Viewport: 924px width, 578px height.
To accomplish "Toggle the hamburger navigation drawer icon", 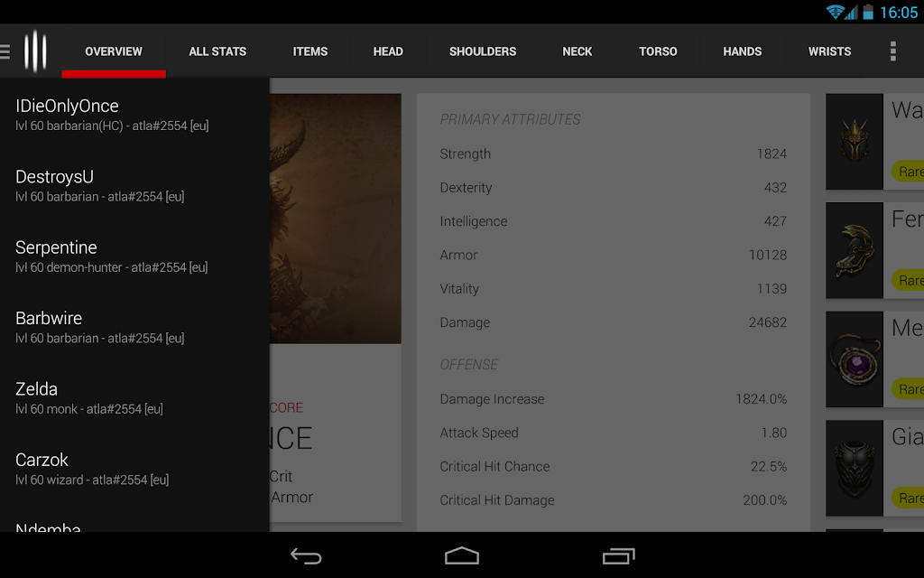I will [x=5, y=51].
